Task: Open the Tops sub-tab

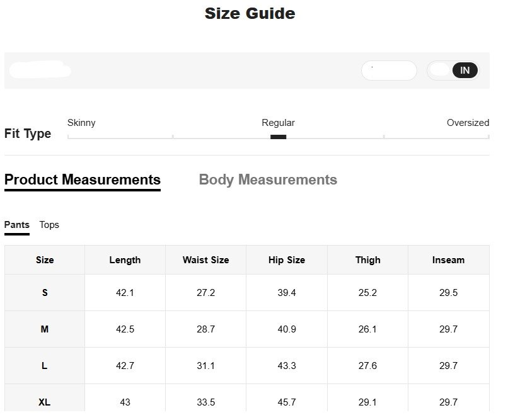Action: click(x=49, y=225)
